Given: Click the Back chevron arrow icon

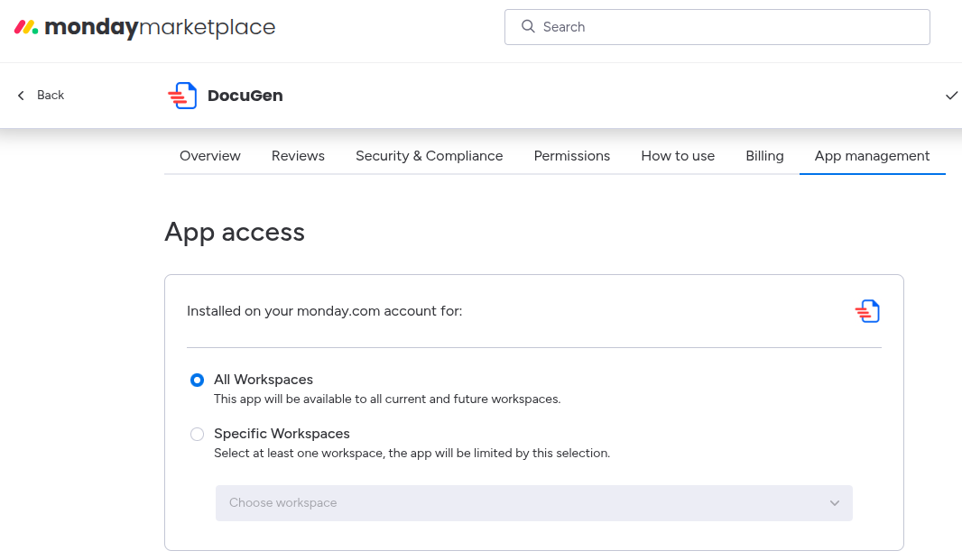Looking at the screenshot, I should [x=21, y=95].
